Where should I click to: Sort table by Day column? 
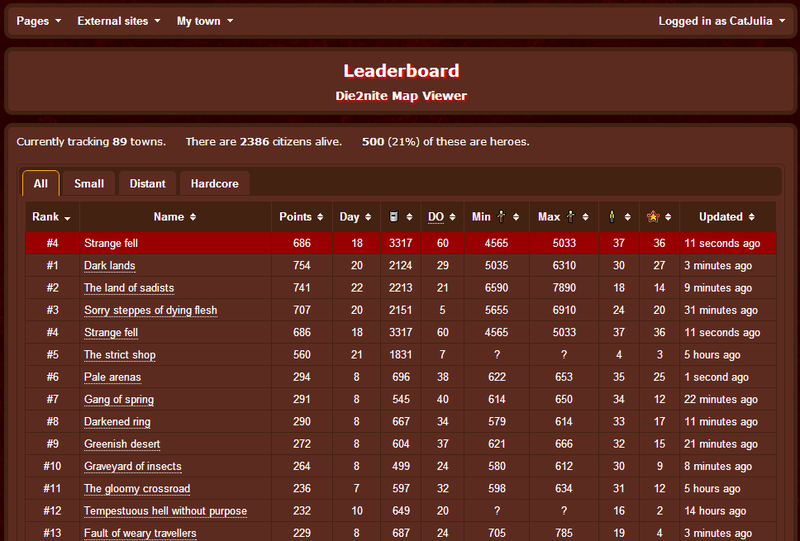click(x=356, y=217)
